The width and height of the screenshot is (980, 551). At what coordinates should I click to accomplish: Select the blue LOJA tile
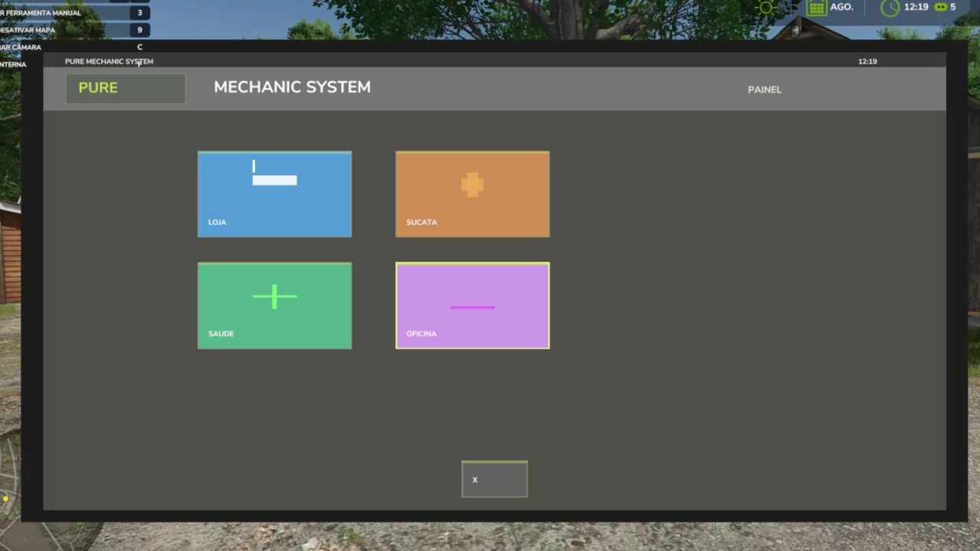coord(274,194)
